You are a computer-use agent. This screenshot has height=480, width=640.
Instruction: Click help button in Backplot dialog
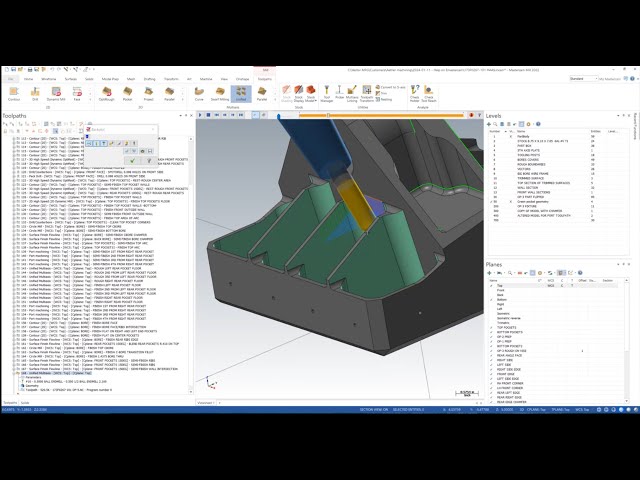click(149, 161)
